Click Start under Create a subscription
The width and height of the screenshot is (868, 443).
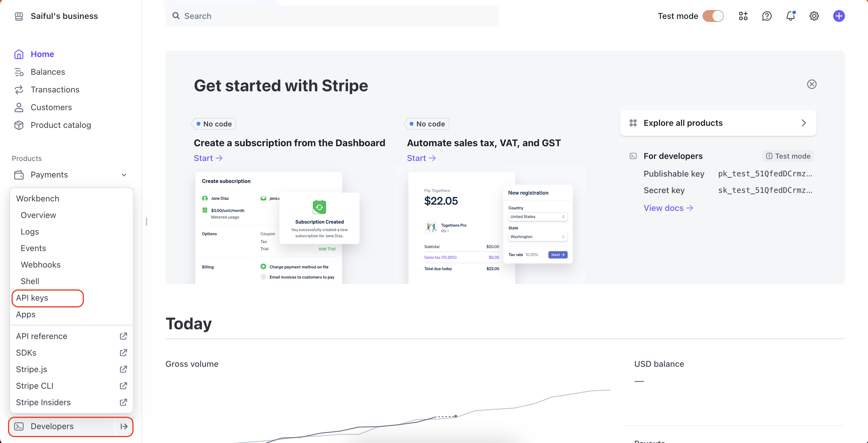(208, 158)
